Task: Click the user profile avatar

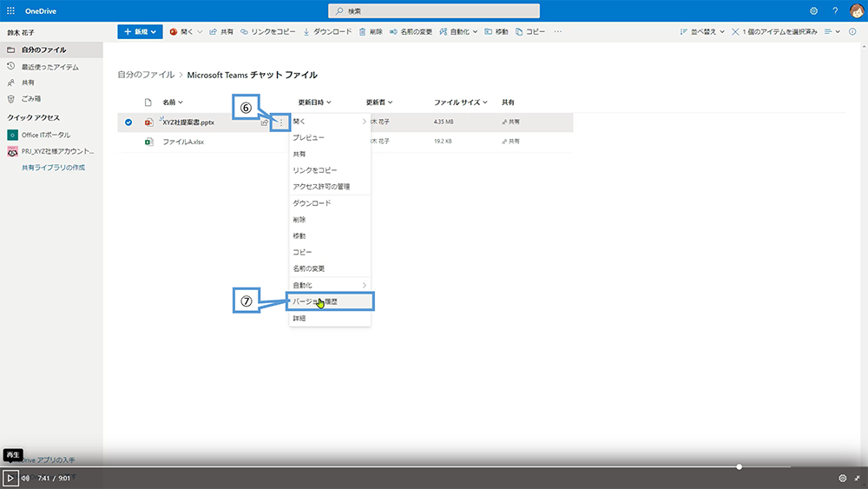Action: coord(856,10)
